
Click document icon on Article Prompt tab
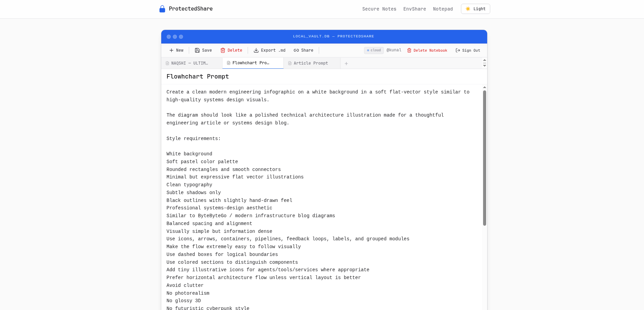290,63
